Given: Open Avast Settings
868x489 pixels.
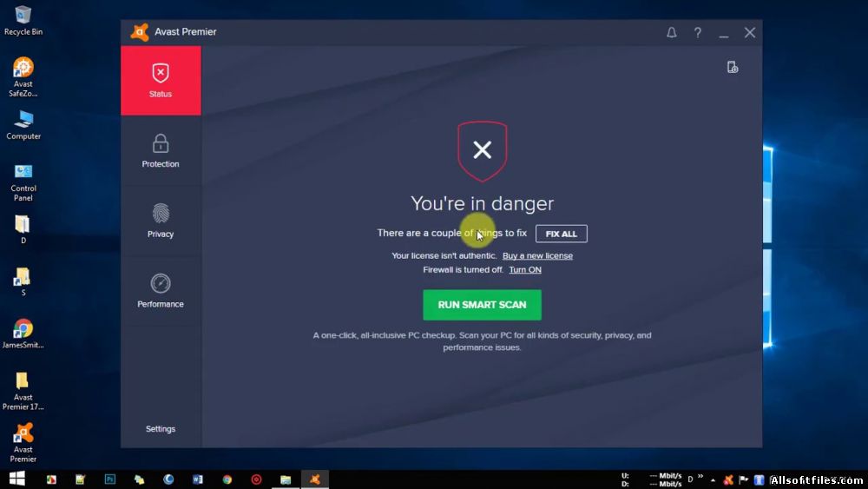Looking at the screenshot, I should pyautogui.click(x=161, y=429).
